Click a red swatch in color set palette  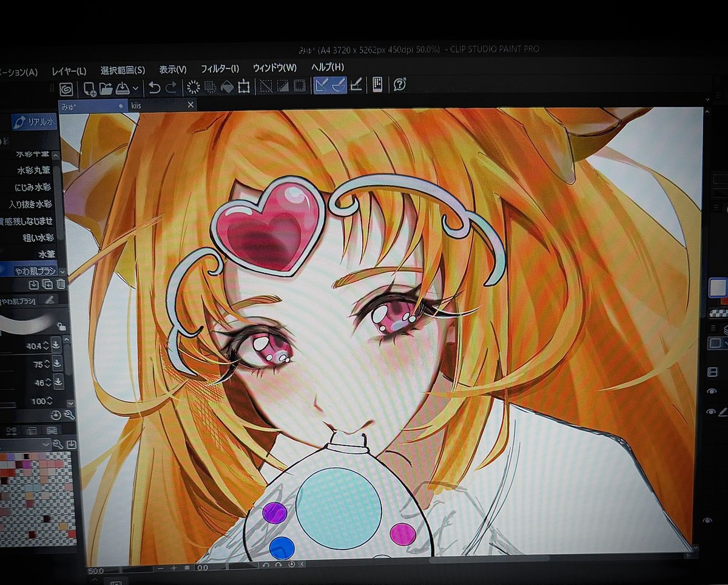[72, 533]
